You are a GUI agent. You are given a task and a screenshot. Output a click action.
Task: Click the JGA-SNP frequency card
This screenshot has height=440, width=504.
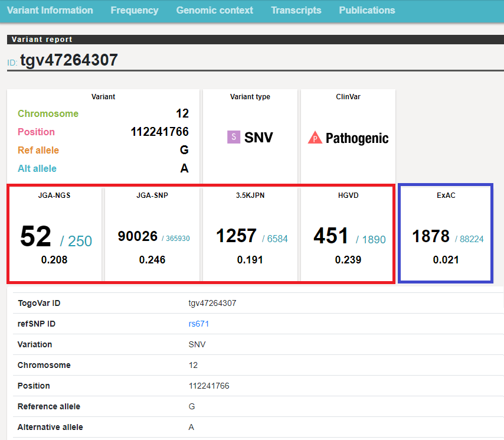click(x=153, y=234)
